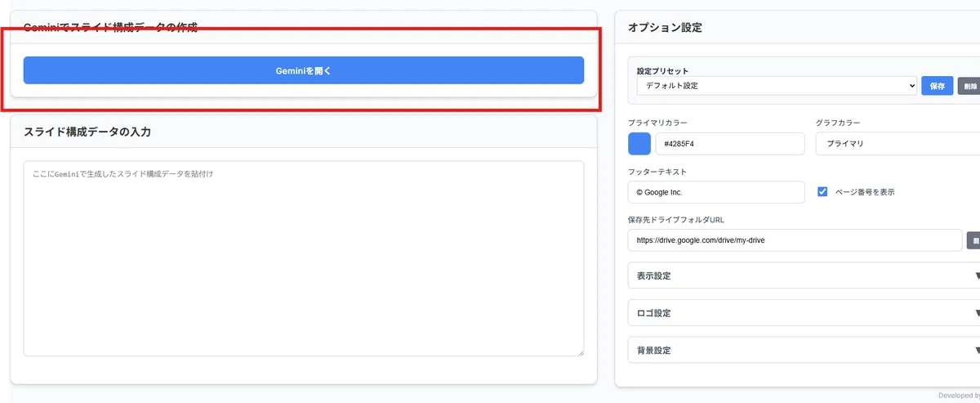The height and width of the screenshot is (403, 980).
Task: Open the 設定プリセット dropdown
Action: 777,86
